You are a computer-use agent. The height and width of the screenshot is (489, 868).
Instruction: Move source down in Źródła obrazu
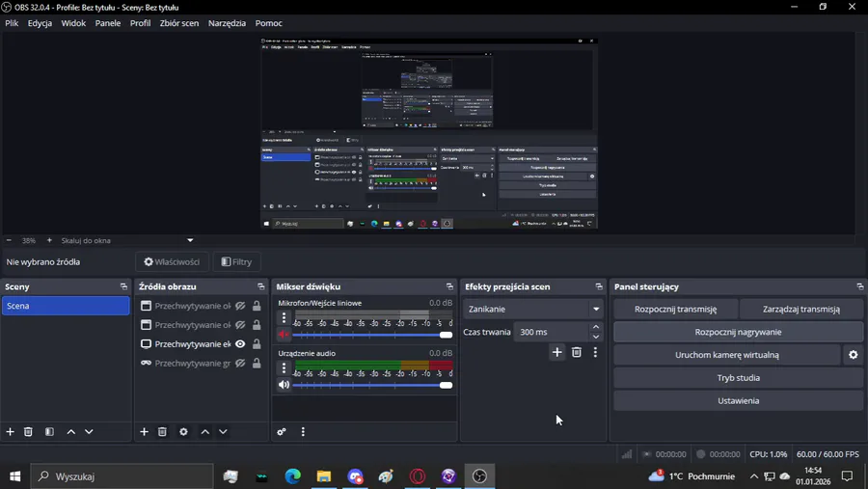(223, 431)
